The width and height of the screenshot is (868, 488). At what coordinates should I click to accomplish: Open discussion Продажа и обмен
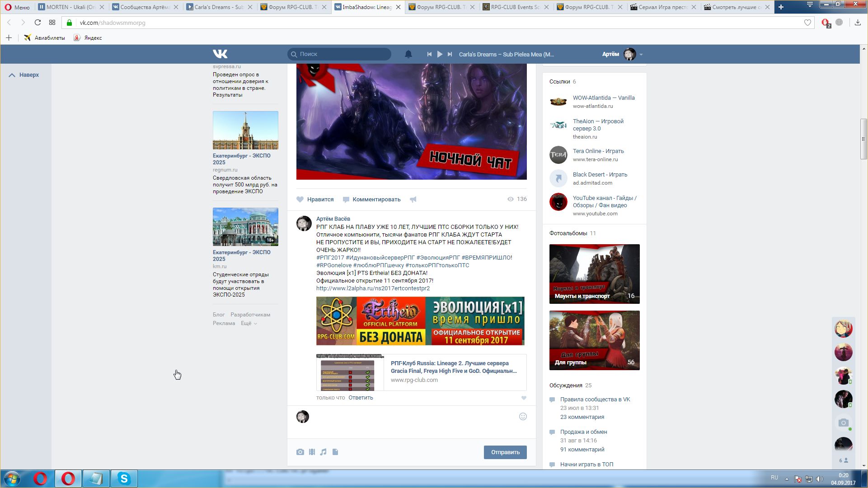point(584,432)
